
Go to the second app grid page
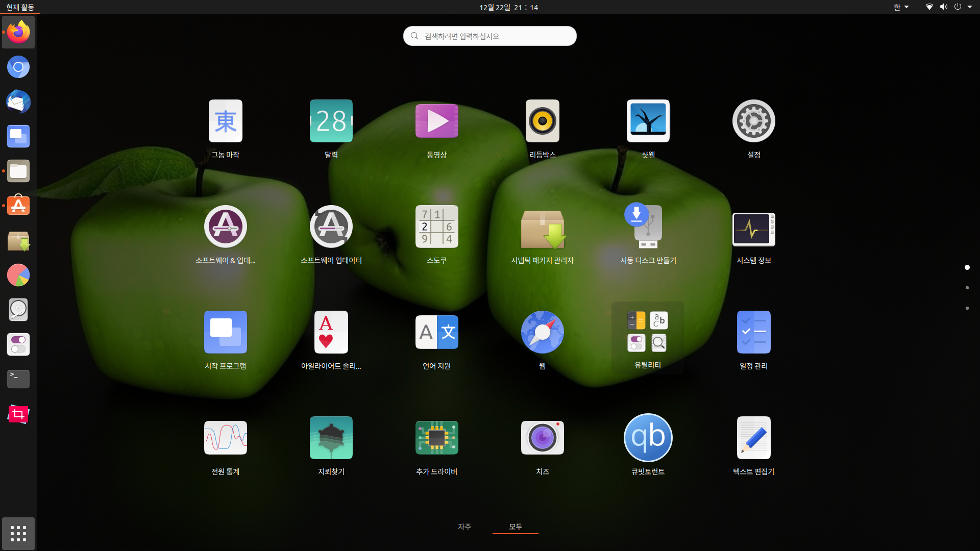click(x=967, y=288)
